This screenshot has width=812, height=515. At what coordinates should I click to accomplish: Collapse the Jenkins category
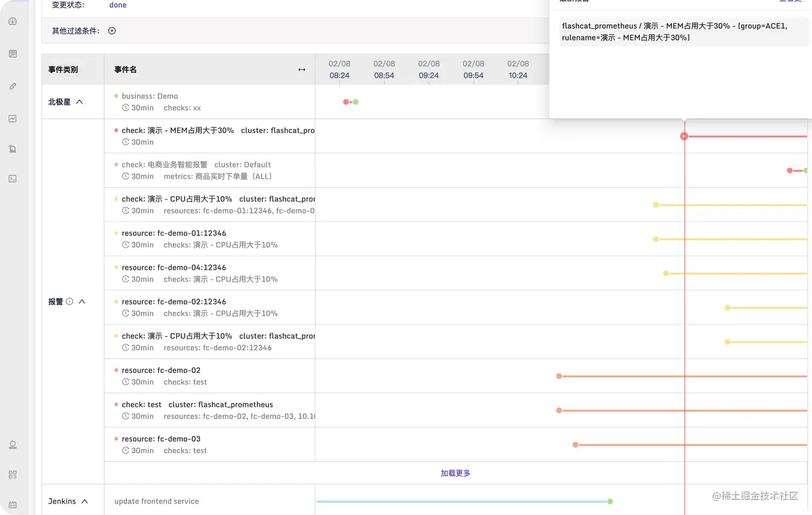click(x=84, y=501)
